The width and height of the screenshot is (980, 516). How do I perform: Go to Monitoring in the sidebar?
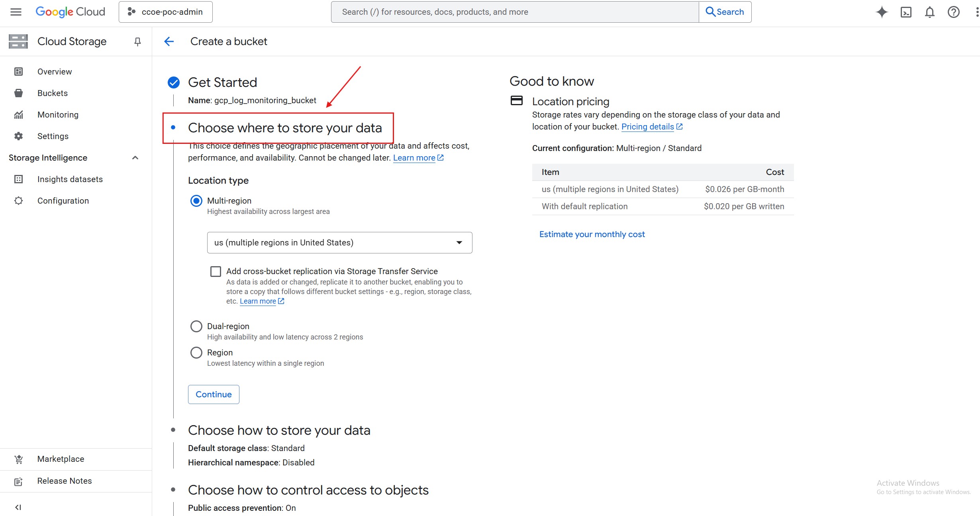pos(58,115)
